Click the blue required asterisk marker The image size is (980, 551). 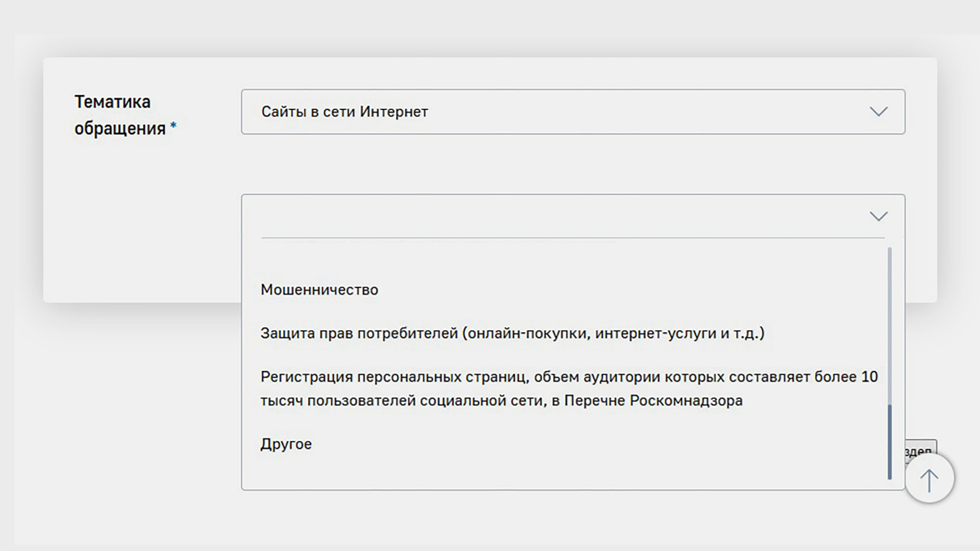(173, 127)
